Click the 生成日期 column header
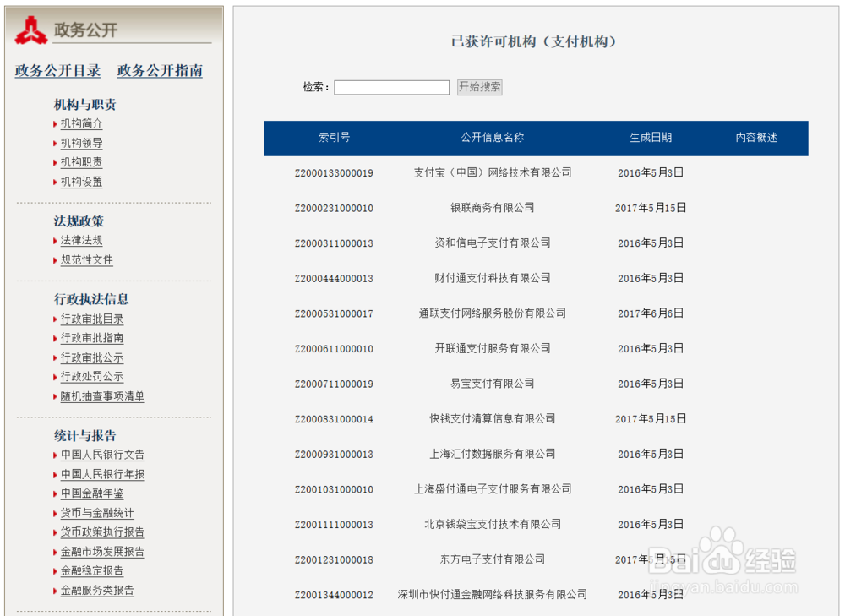 [651, 138]
